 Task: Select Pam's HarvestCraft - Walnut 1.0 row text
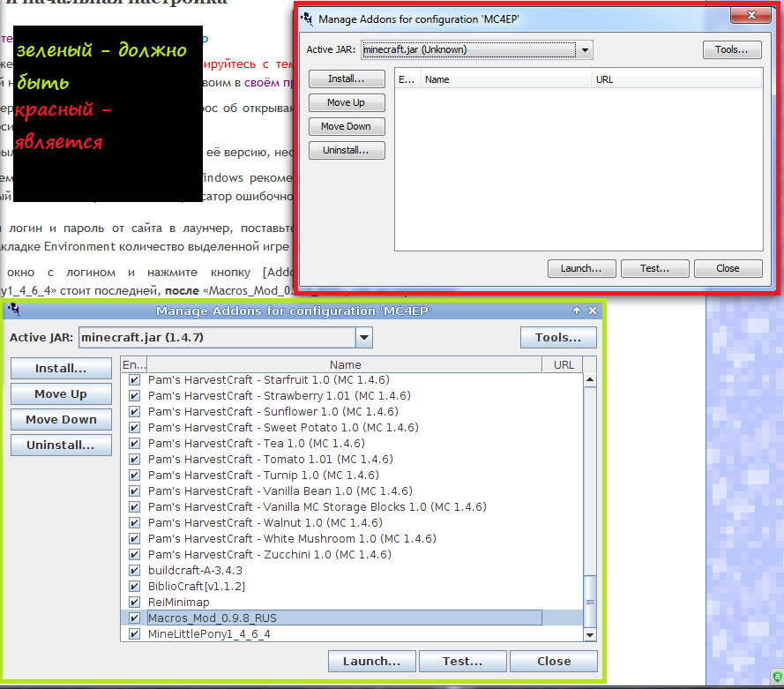click(x=265, y=523)
